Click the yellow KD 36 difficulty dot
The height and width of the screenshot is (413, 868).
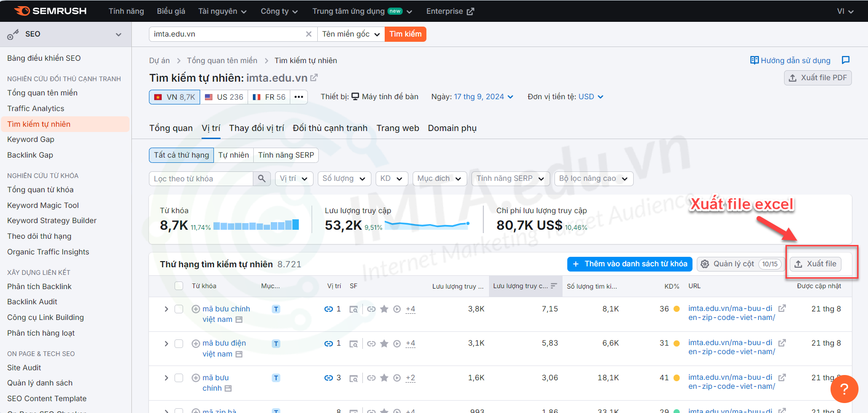tap(677, 309)
